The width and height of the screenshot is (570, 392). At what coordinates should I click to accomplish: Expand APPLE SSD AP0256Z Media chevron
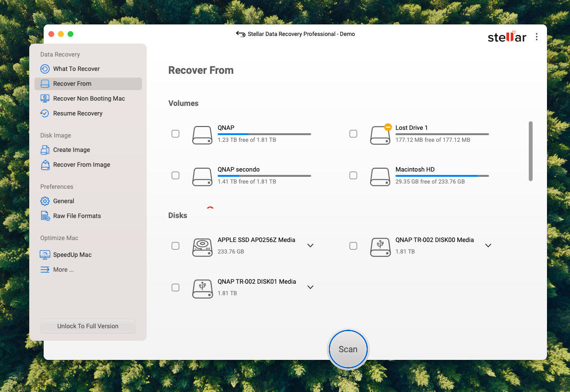[310, 245]
